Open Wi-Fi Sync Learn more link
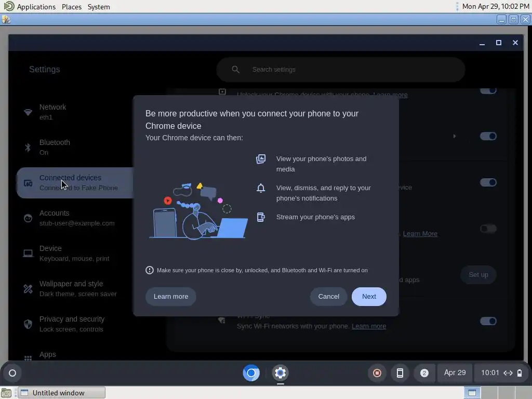 click(369, 326)
